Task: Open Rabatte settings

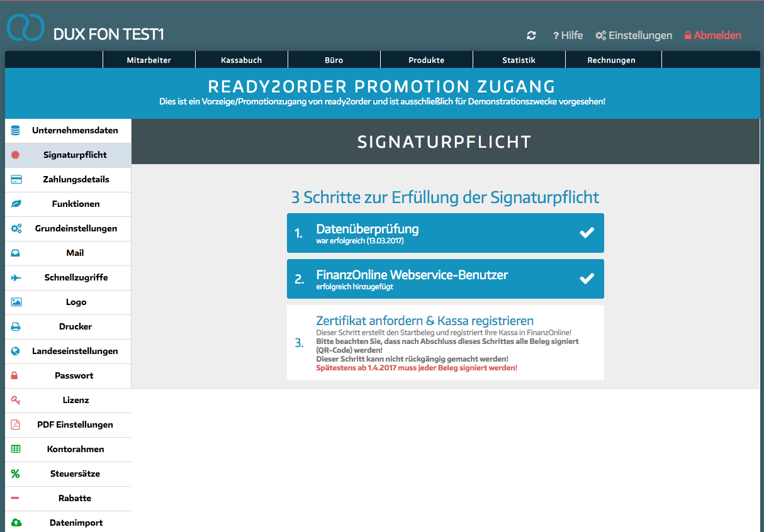Action: (x=68, y=498)
